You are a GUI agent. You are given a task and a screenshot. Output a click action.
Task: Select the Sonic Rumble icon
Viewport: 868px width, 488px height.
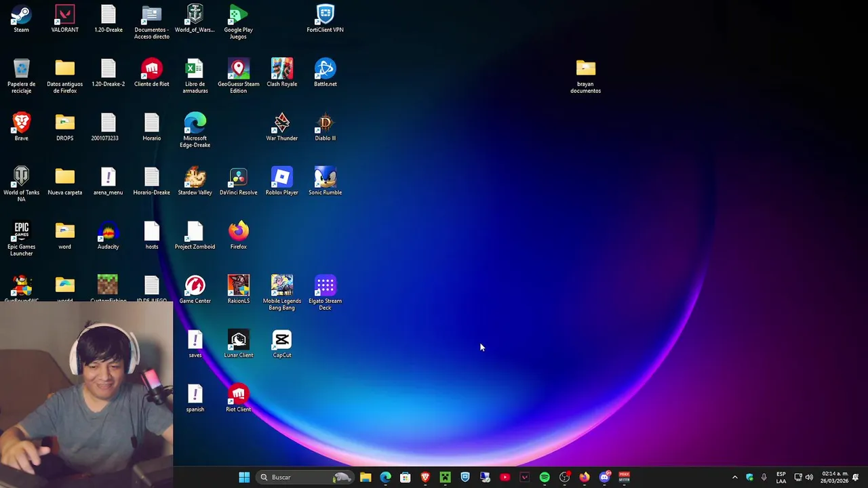(x=325, y=181)
